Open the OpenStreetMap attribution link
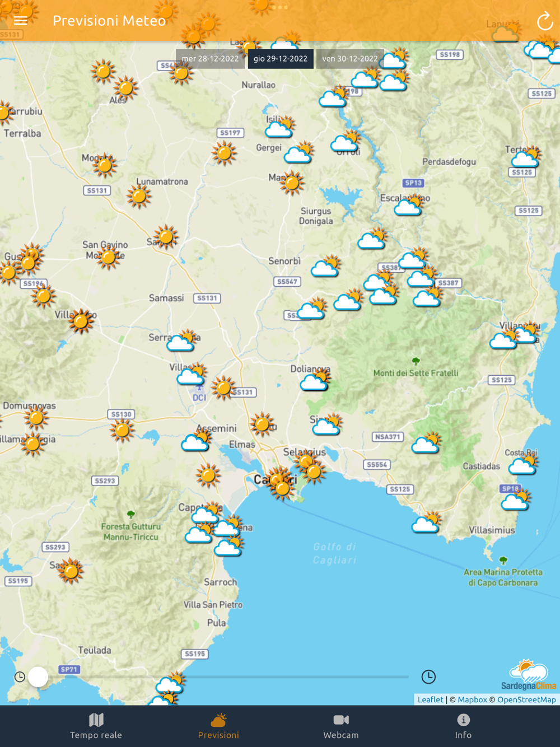 (x=526, y=699)
